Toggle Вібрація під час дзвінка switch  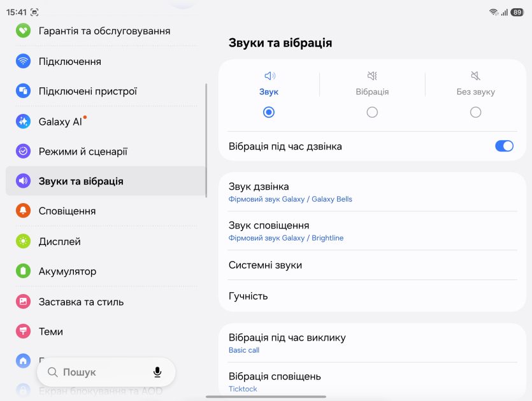[504, 146]
